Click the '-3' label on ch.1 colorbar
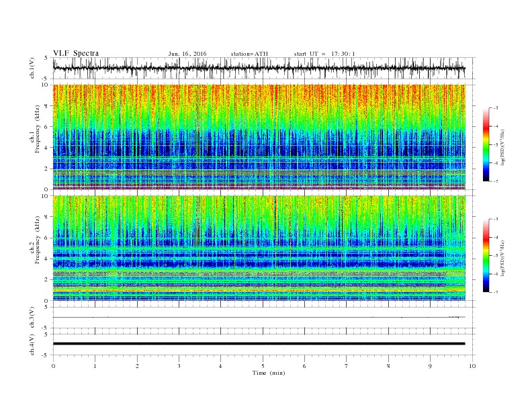 click(x=496, y=108)
